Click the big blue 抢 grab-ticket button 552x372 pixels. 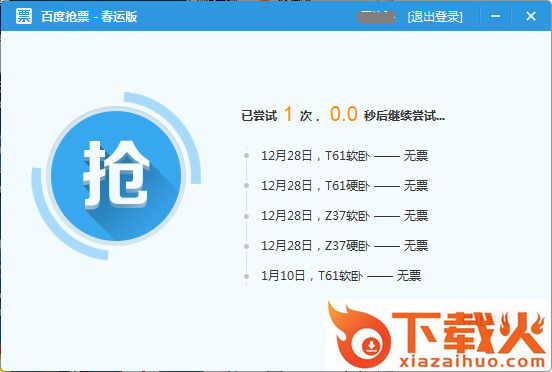[116, 176]
